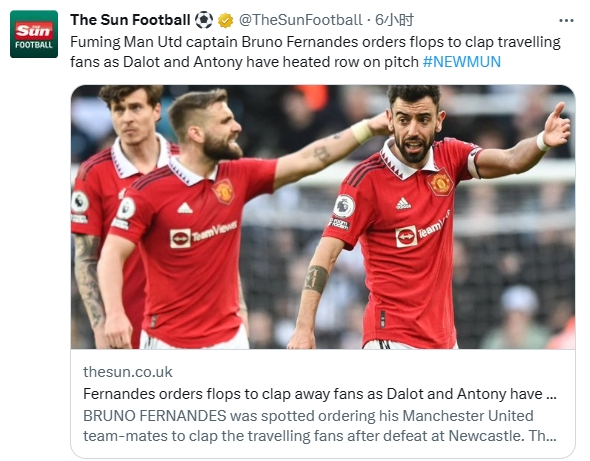This screenshot has height=461, width=590.
Task: Follow the #NEWMUN hashtag
Action: [x=462, y=62]
